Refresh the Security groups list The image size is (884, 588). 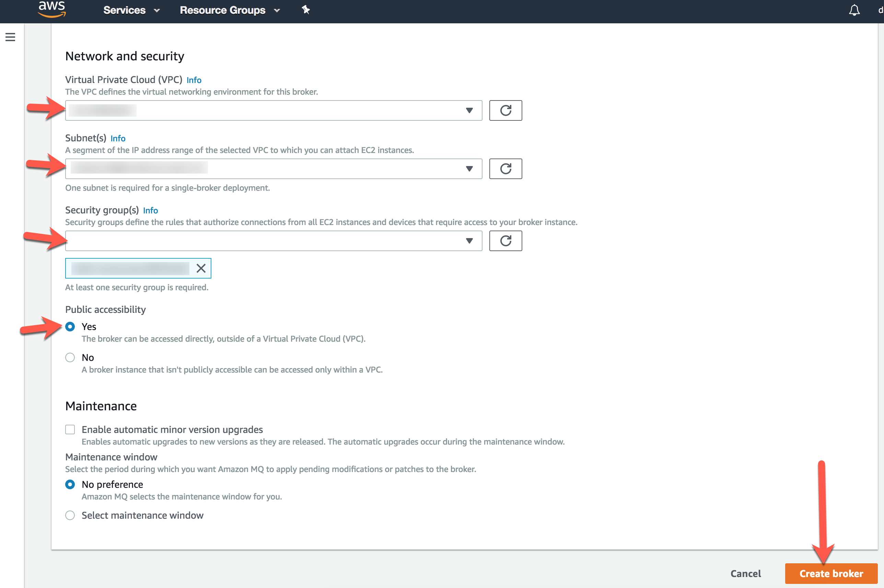point(505,241)
